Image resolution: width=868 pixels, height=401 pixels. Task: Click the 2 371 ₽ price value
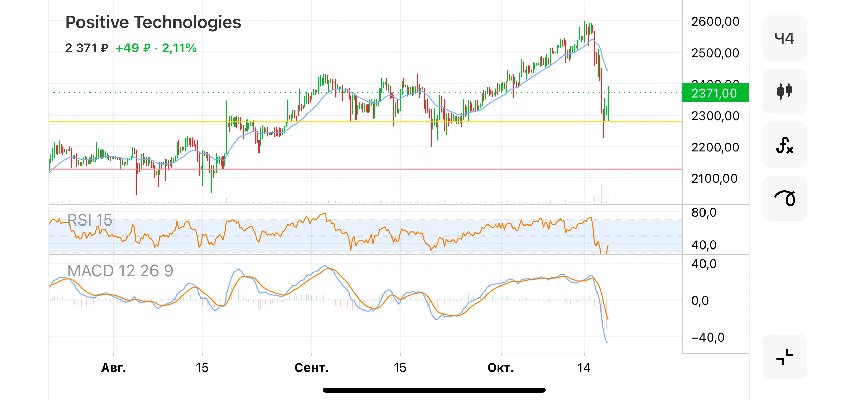(87, 48)
